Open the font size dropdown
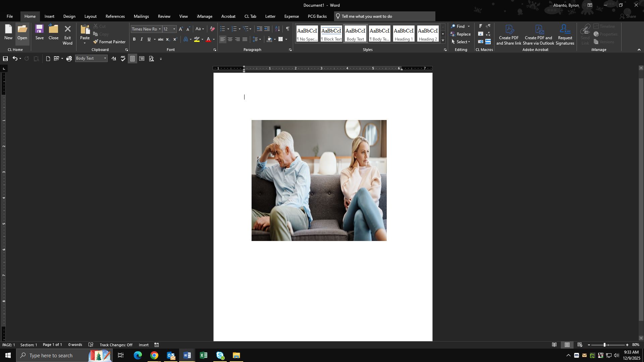Viewport: 644px width, 362px height. [x=174, y=29]
